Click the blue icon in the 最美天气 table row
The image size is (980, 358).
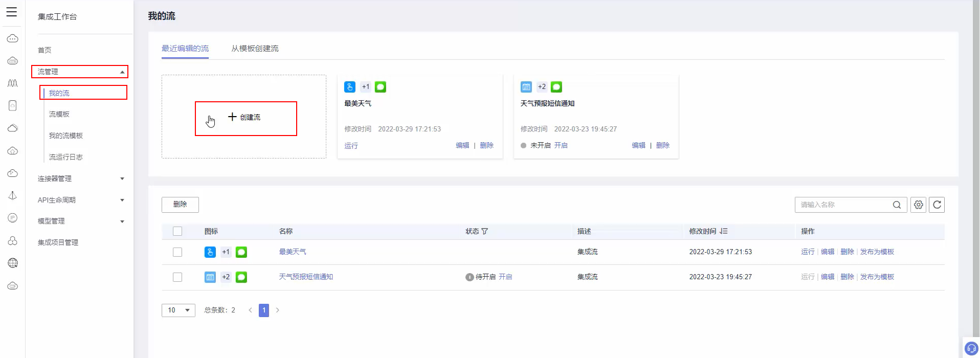(x=210, y=252)
